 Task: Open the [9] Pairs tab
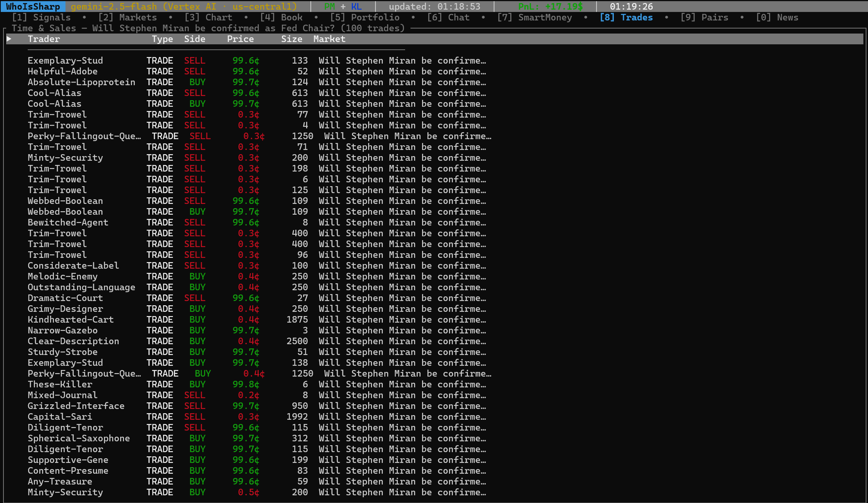point(704,17)
